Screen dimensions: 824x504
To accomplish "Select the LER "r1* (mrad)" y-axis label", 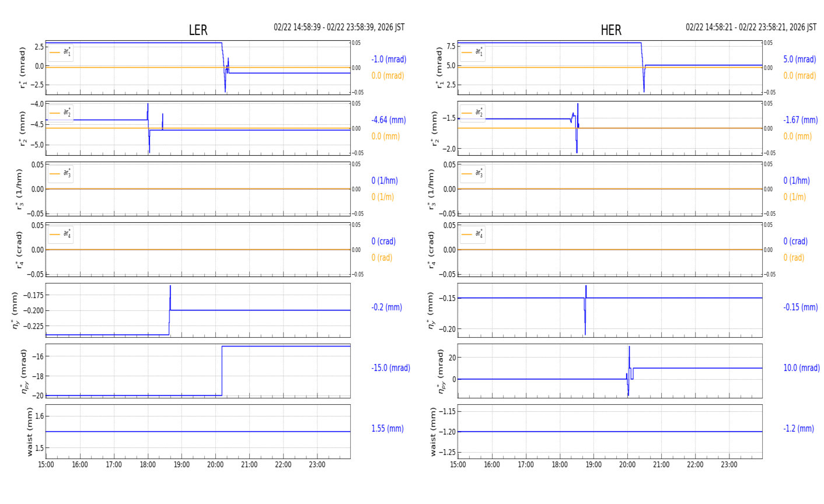I will click(22, 68).
